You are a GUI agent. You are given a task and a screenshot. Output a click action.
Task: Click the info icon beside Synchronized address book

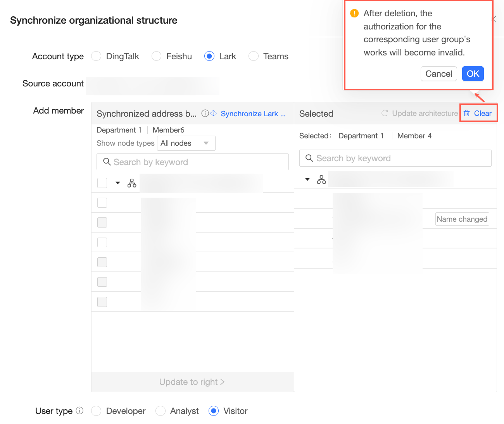click(x=205, y=113)
